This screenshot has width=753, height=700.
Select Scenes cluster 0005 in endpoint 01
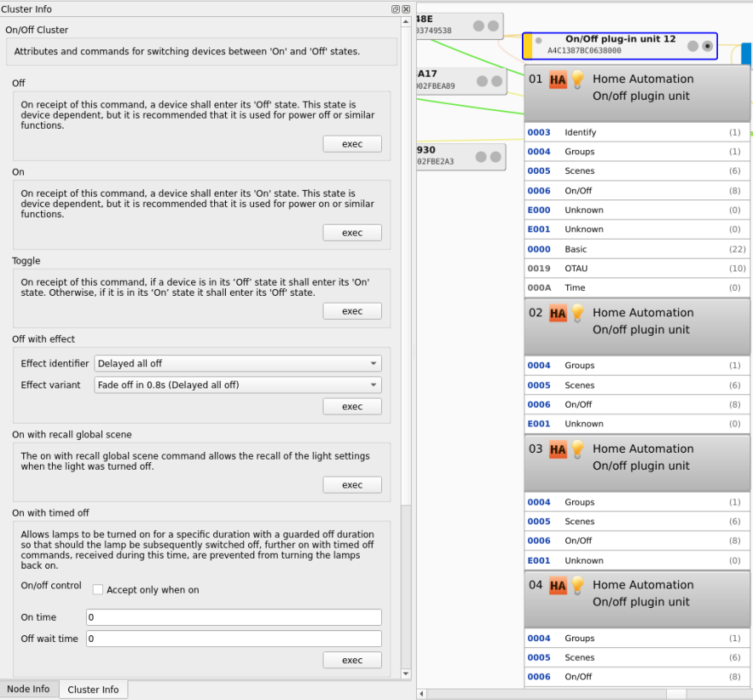point(637,171)
